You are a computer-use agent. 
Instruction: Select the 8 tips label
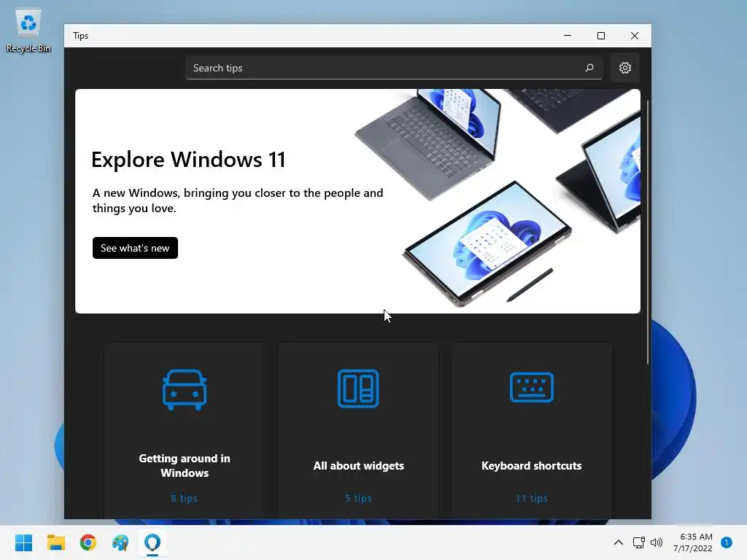click(x=184, y=498)
